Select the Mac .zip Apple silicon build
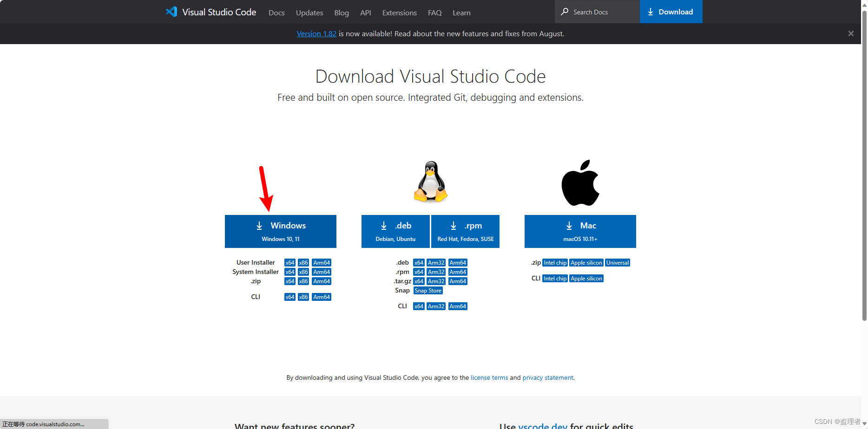Viewport: 868px width, 429px height. click(x=586, y=263)
